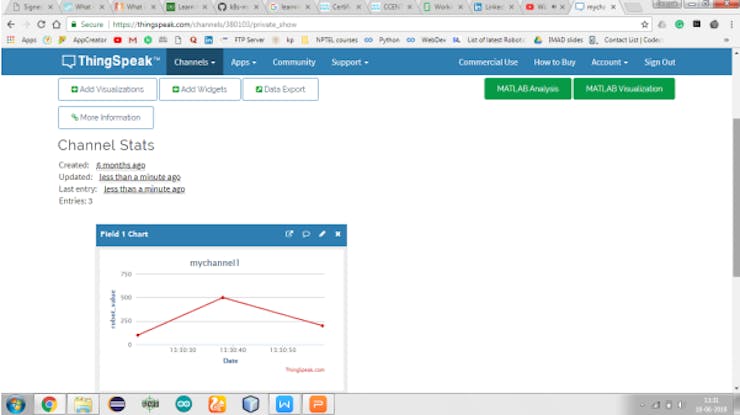This screenshot has width=740, height=415.
Task: Open the Gmail bookmark icon
Action: [133, 40]
